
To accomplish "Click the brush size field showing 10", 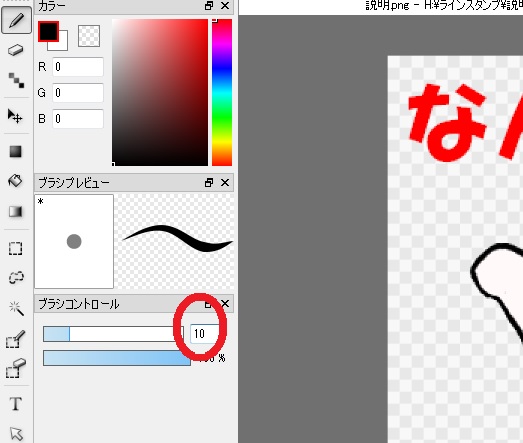I will click(x=205, y=334).
